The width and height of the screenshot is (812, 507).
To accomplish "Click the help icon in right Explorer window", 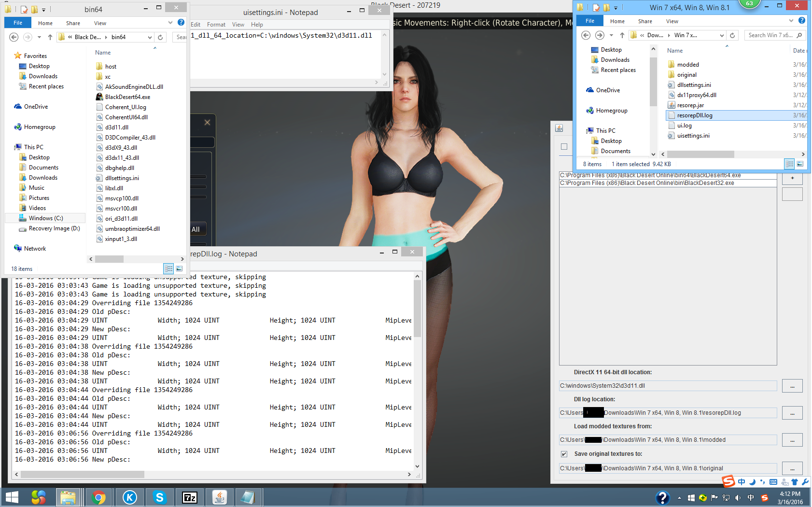I will pos(801,21).
